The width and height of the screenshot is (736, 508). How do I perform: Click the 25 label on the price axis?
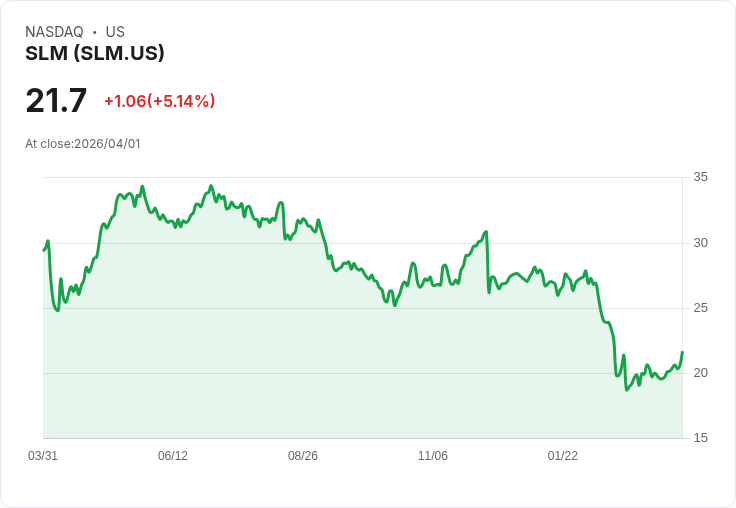(x=701, y=308)
